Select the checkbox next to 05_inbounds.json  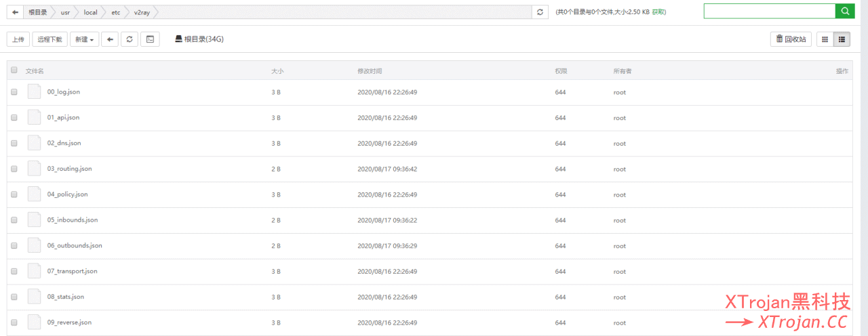click(x=14, y=220)
